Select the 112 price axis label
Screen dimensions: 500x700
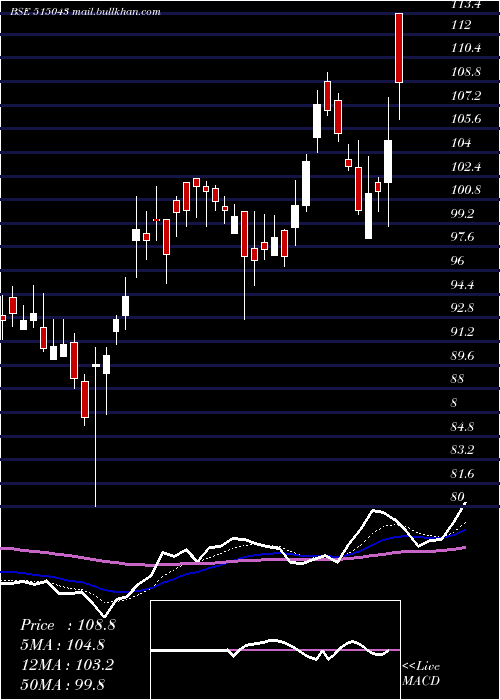tap(461, 25)
